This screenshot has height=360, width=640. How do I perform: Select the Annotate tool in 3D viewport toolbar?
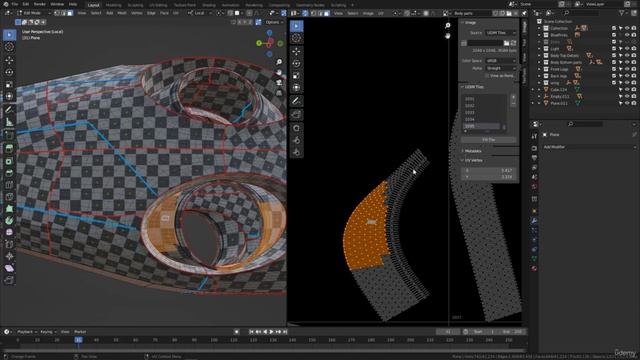pyautogui.click(x=9, y=109)
